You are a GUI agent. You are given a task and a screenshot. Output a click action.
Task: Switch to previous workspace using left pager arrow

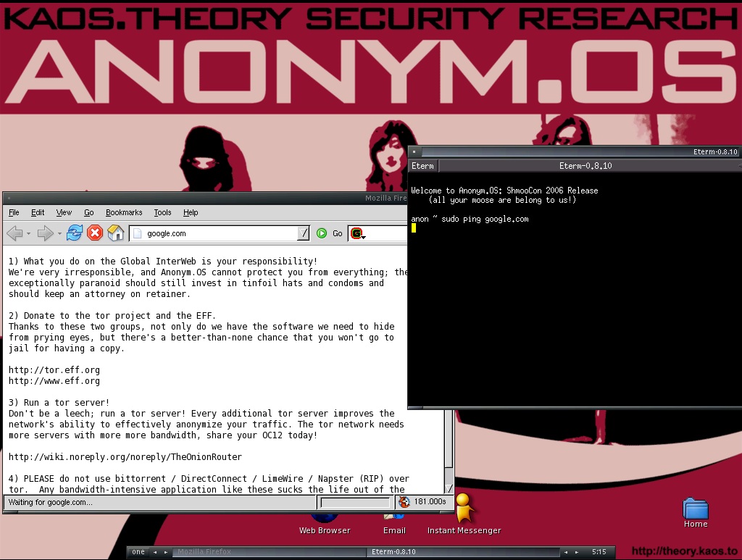[x=155, y=552]
